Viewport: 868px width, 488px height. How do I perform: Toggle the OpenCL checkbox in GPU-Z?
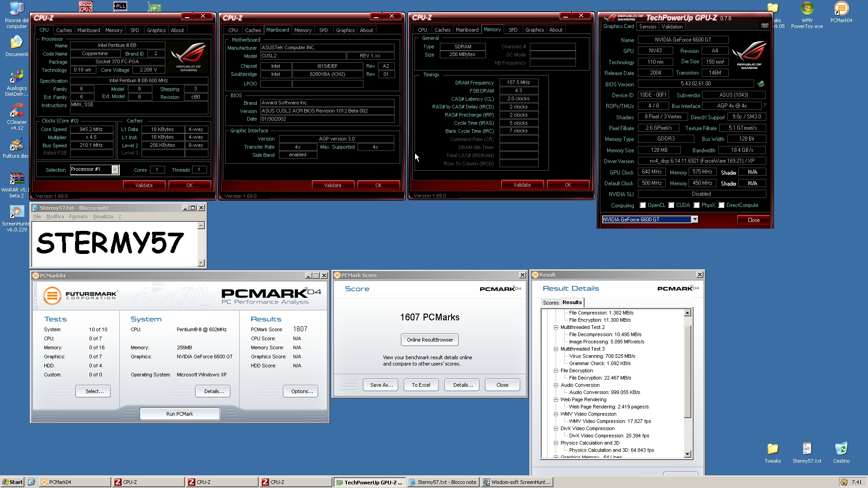point(642,205)
